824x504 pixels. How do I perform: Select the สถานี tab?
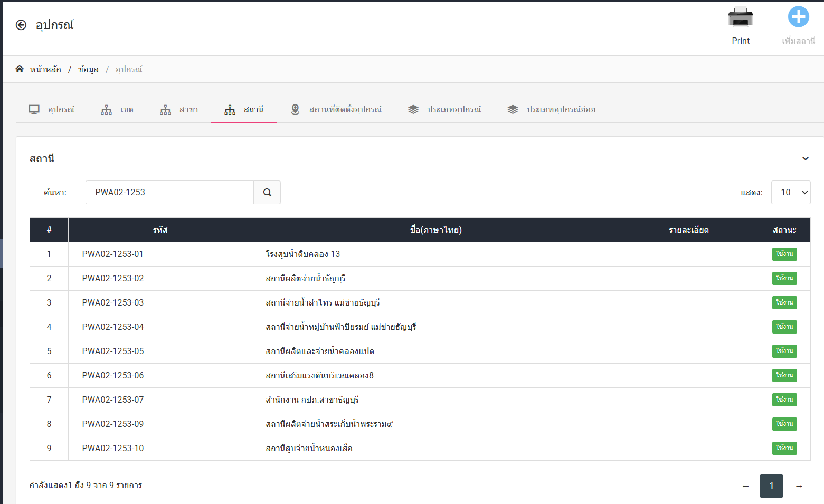click(244, 110)
